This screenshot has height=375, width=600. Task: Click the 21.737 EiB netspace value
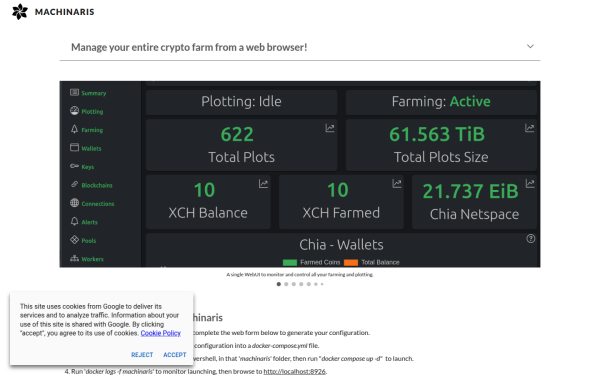point(470,191)
